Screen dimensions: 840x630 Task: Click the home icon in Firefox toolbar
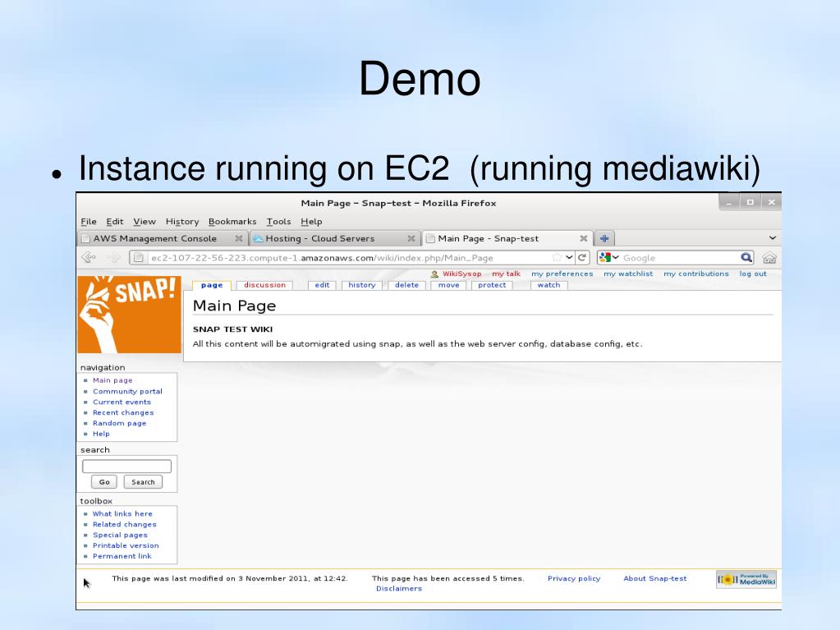(x=769, y=258)
